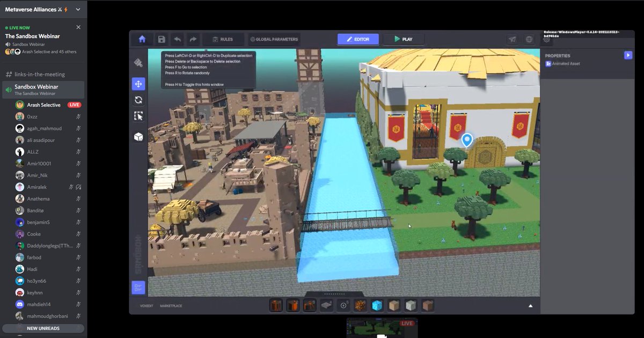The image size is (644, 338).
Task: Select user Anathema
Action: [x=47, y=199]
